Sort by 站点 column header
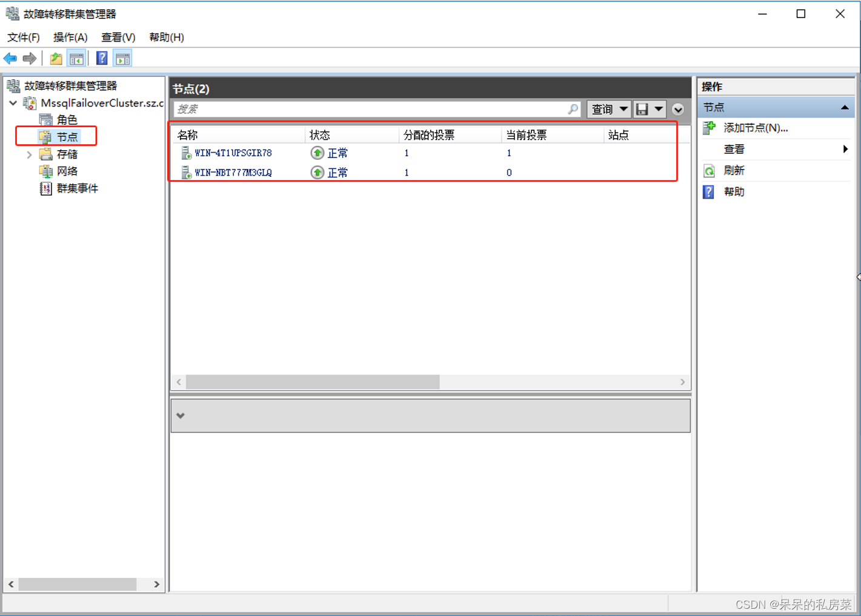The image size is (861, 616). click(x=619, y=135)
